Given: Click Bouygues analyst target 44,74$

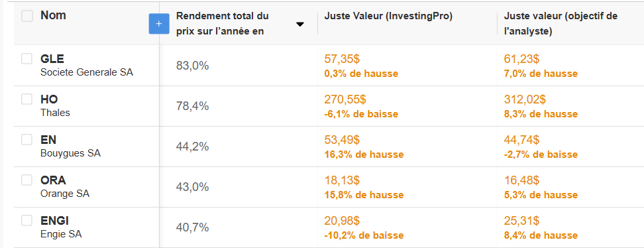Looking at the screenshot, I should 521,140.
